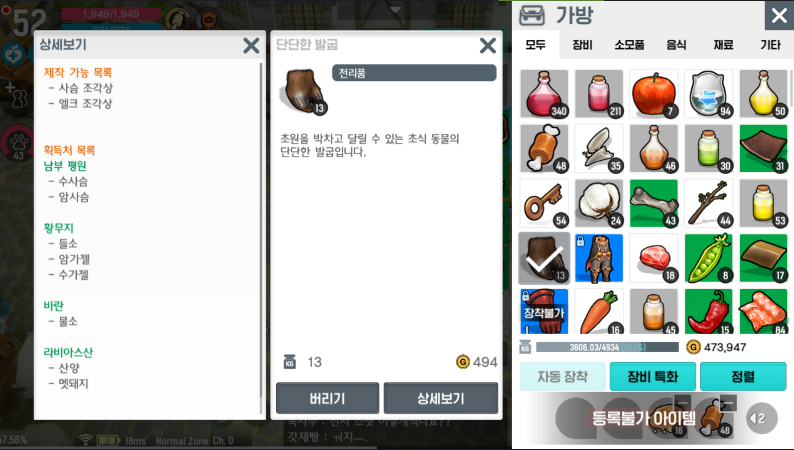This screenshot has width=794, height=450.
Task: Switch to the 재료 tab
Action: [723, 45]
